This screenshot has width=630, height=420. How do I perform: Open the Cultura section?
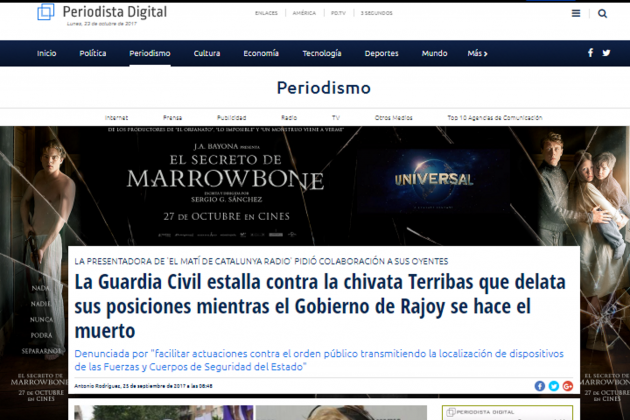pos(207,53)
